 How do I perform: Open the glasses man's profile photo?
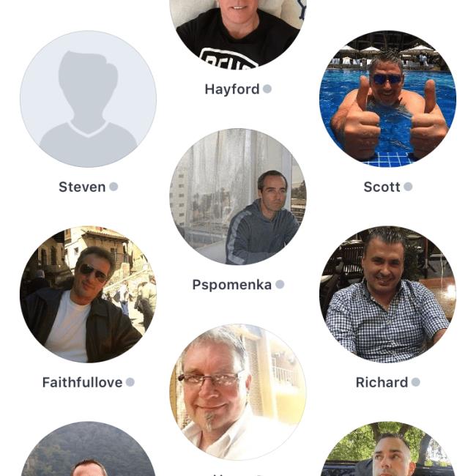click(238, 393)
